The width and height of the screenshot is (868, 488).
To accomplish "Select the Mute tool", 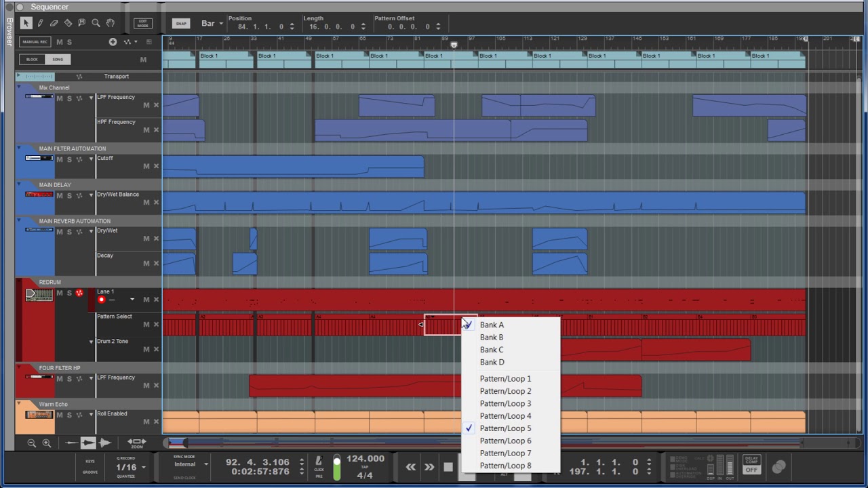I will (82, 23).
